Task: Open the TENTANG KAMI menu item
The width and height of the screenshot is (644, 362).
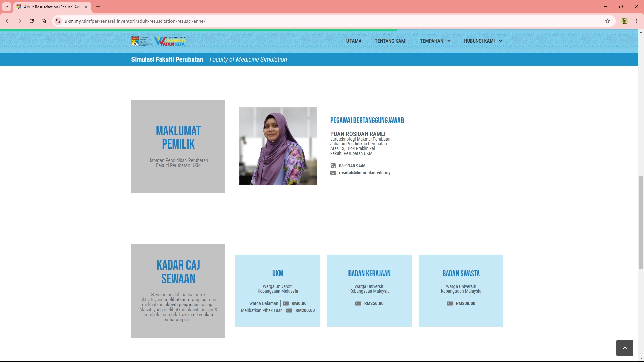Action: click(390, 41)
